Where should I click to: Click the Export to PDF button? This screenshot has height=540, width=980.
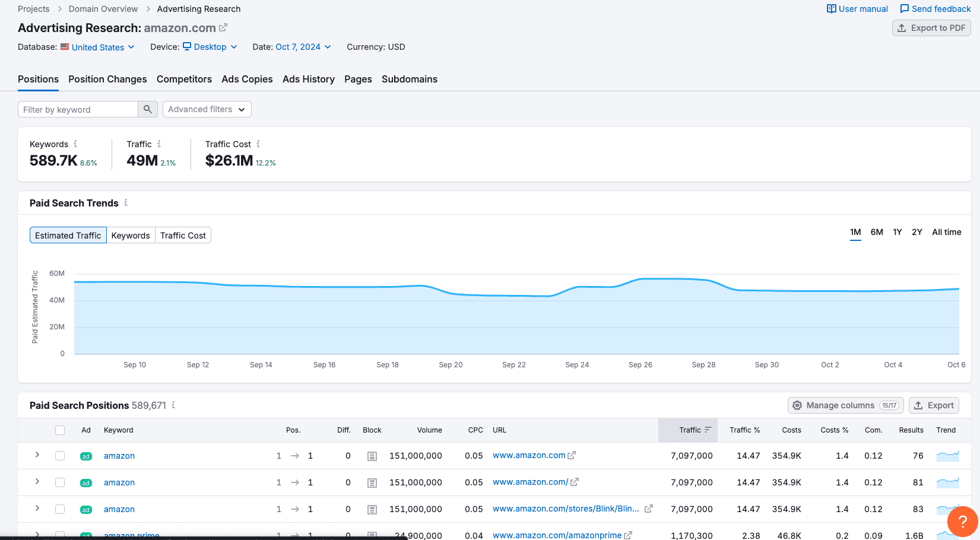[x=931, y=28]
